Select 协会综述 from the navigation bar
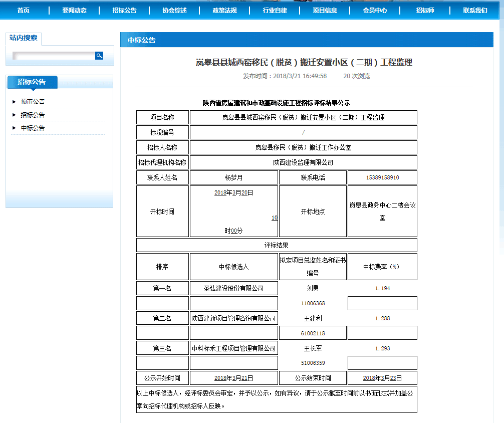 coord(174,10)
